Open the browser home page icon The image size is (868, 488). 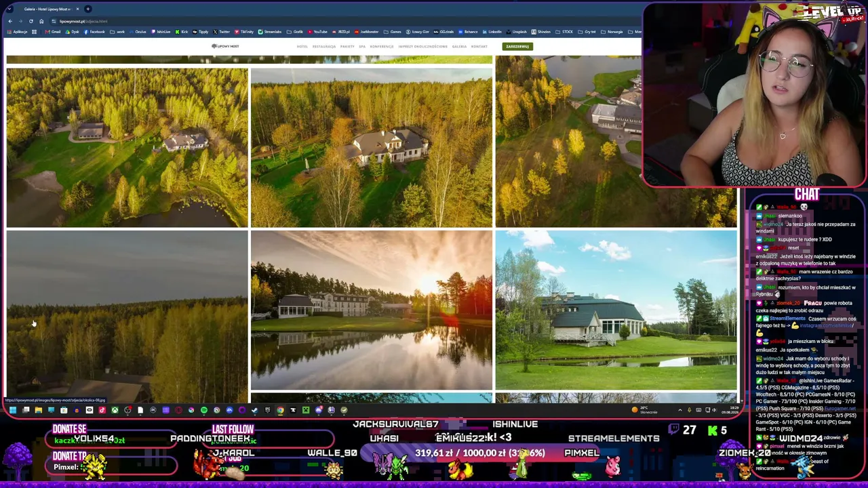pos(41,21)
